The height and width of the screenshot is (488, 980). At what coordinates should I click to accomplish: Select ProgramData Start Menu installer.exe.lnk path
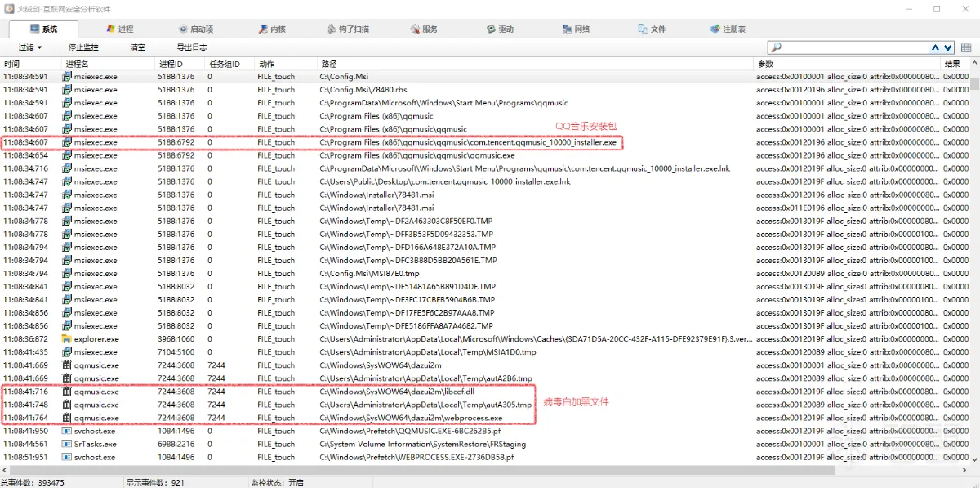524,168
